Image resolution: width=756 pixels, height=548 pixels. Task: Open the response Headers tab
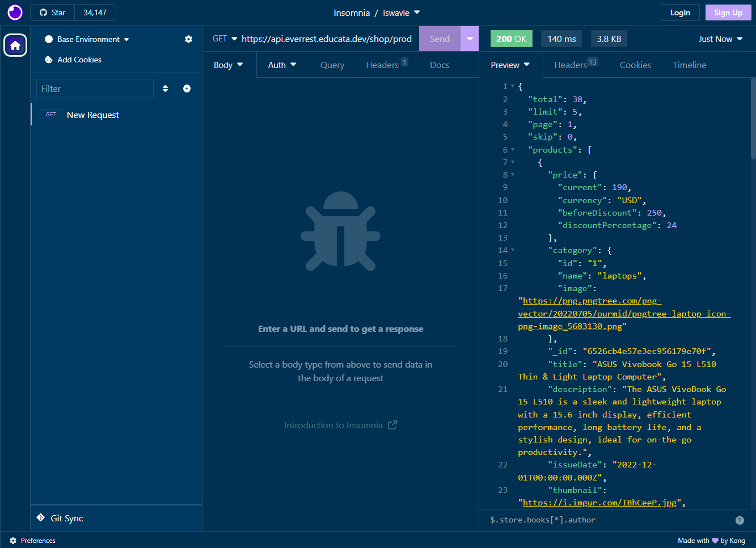[576, 65]
